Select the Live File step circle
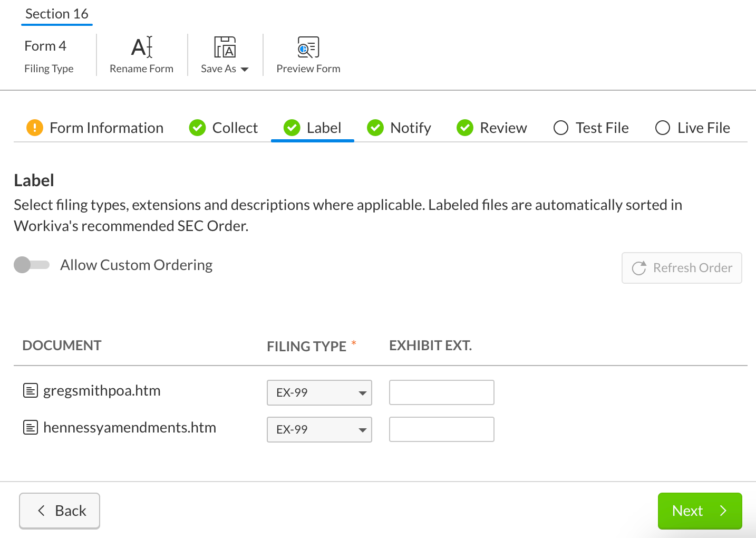 (x=663, y=128)
